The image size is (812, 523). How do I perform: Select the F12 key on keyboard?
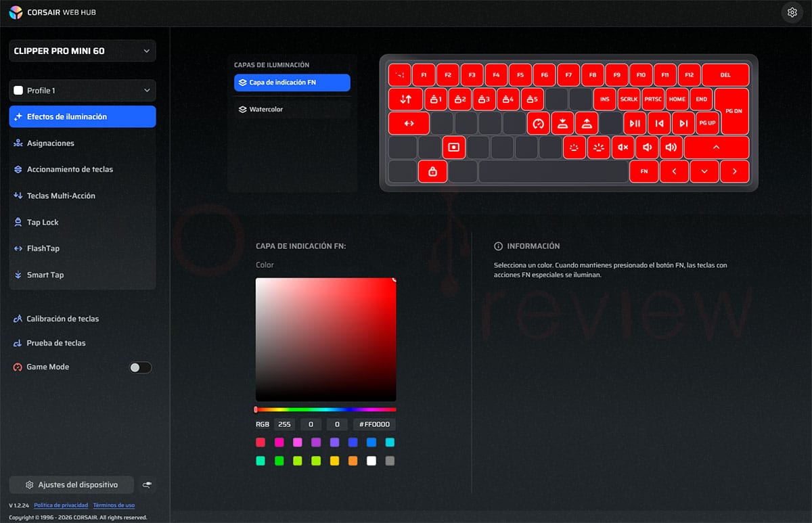click(x=689, y=75)
